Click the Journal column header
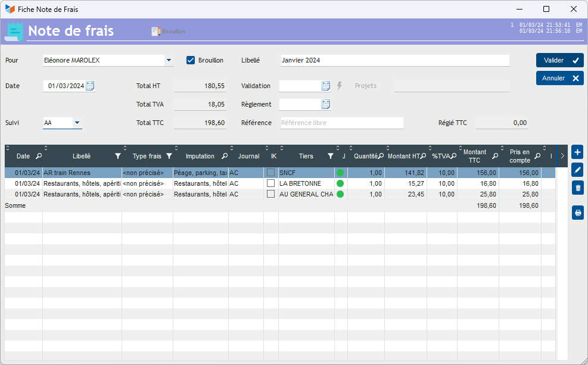The width and height of the screenshot is (588, 365). pyautogui.click(x=248, y=156)
